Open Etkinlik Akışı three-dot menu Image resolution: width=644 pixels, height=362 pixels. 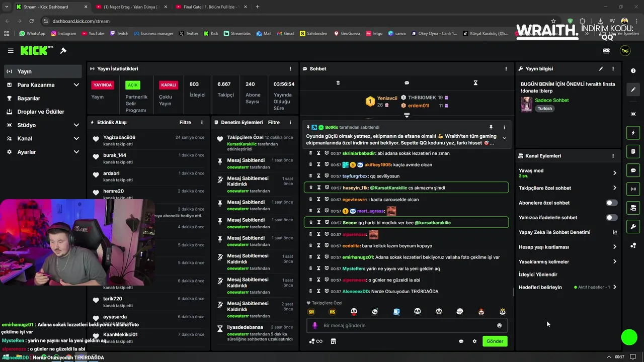[x=202, y=122]
